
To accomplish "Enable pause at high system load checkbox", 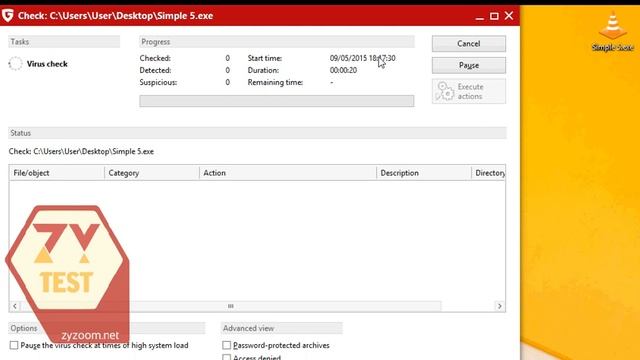I will pos(14,345).
